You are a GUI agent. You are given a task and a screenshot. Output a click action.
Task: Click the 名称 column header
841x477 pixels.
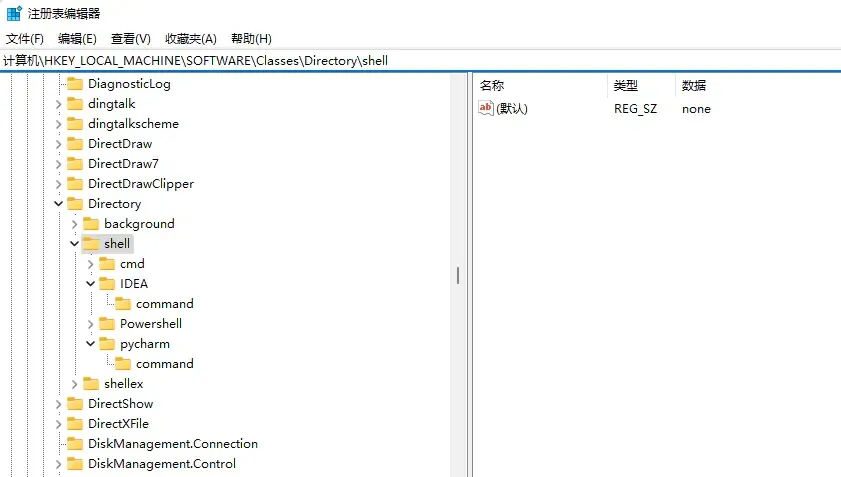point(540,86)
